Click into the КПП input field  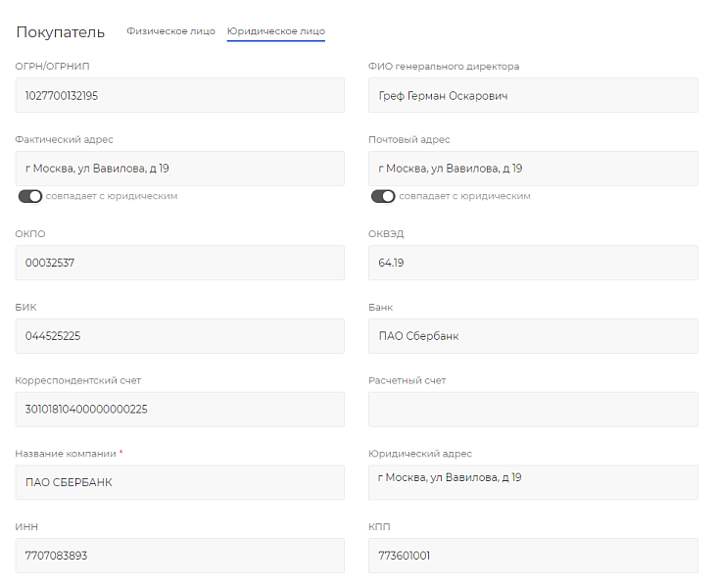click(x=533, y=556)
